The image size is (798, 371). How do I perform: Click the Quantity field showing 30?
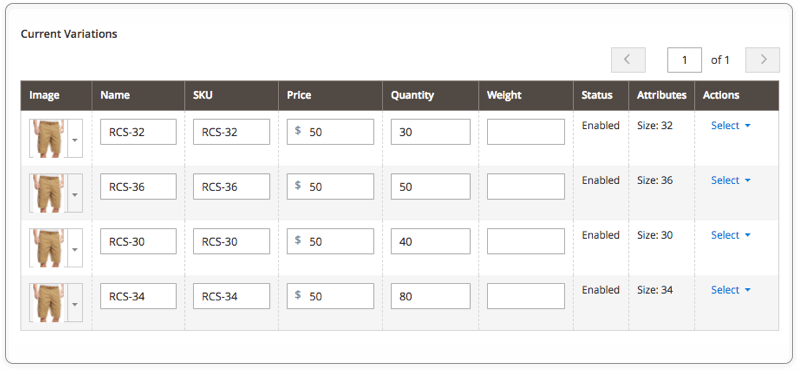tap(431, 132)
